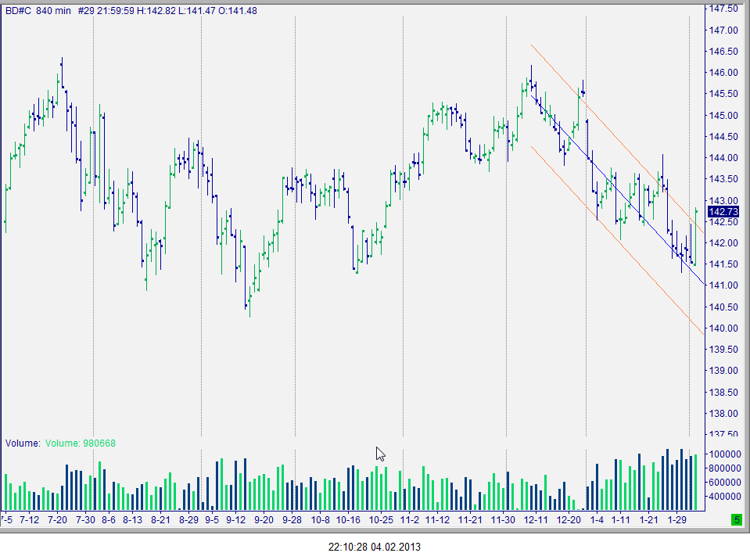
Task: Click the 1-4 date label
Action: coord(597,520)
